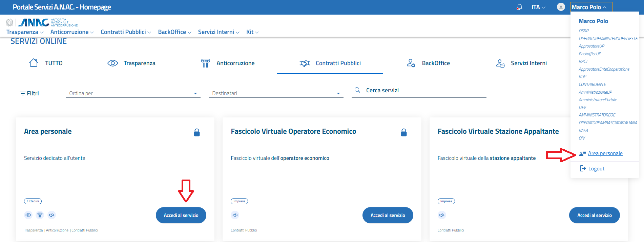
Task: Select the Anticorruzione services tab
Action: pyautogui.click(x=228, y=63)
